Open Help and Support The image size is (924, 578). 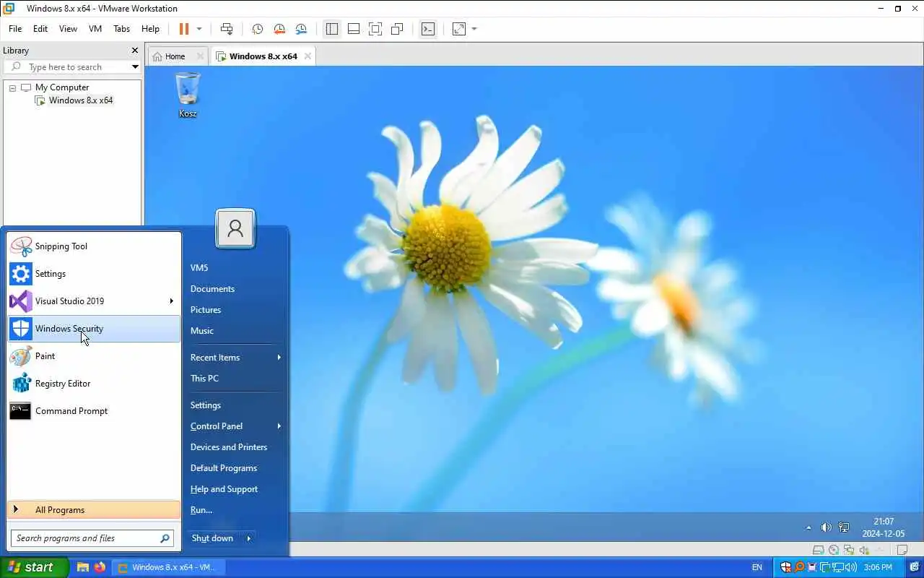point(224,489)
